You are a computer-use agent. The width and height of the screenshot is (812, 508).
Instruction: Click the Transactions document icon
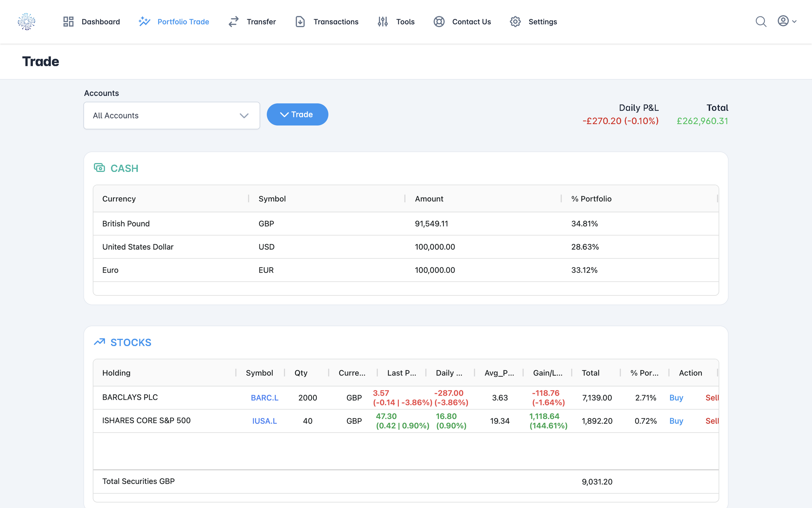(x=300, y=22)
